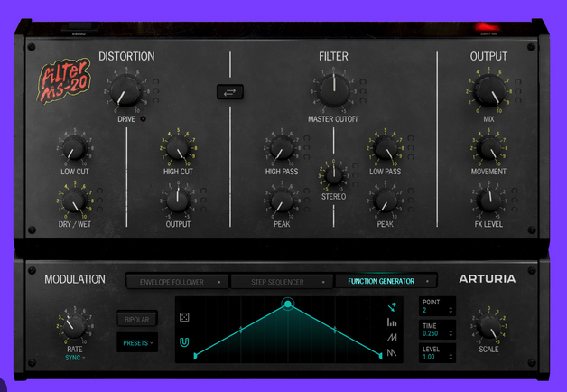
Task: Click the Point value 2
Action: (x=424, y=310)
